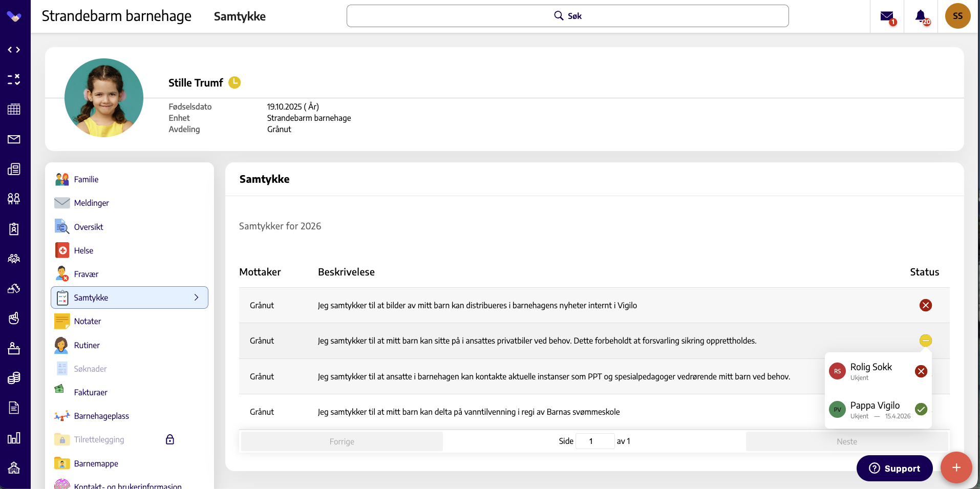Open the Meldinger menu item
The height and width of the screenshot is (489, 980).
point(130,203)
